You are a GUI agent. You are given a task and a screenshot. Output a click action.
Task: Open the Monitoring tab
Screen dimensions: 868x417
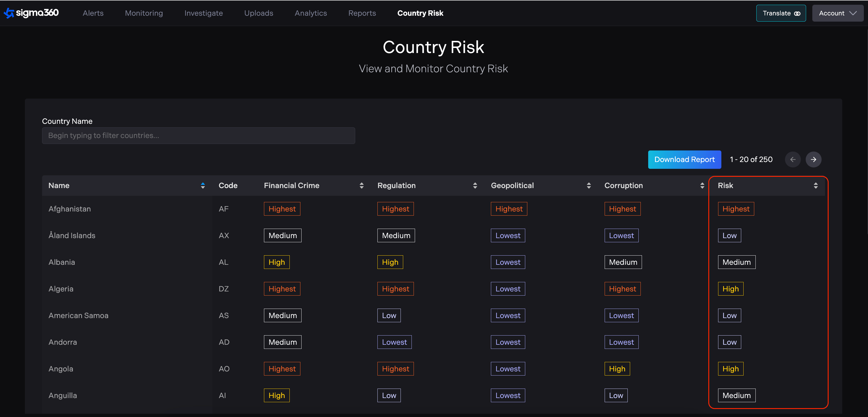coord(144,13)
